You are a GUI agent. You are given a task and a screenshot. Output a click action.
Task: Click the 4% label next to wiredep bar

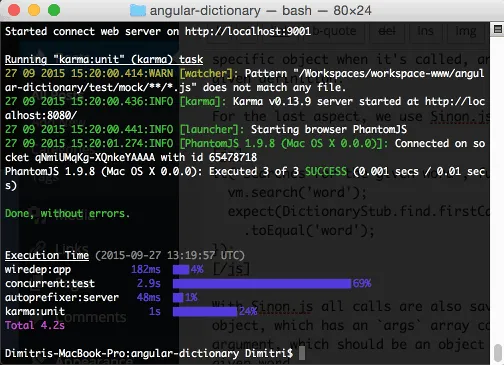coord(197,269)
